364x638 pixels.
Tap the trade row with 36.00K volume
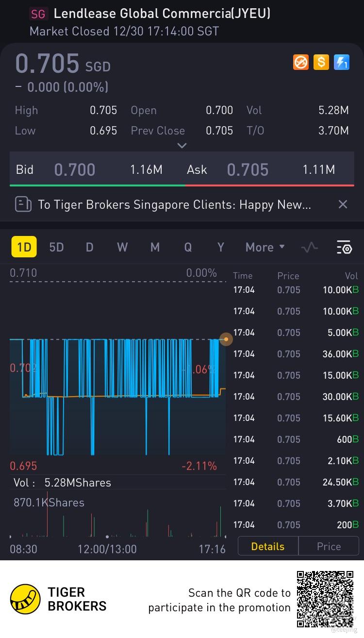pos(296,354)
